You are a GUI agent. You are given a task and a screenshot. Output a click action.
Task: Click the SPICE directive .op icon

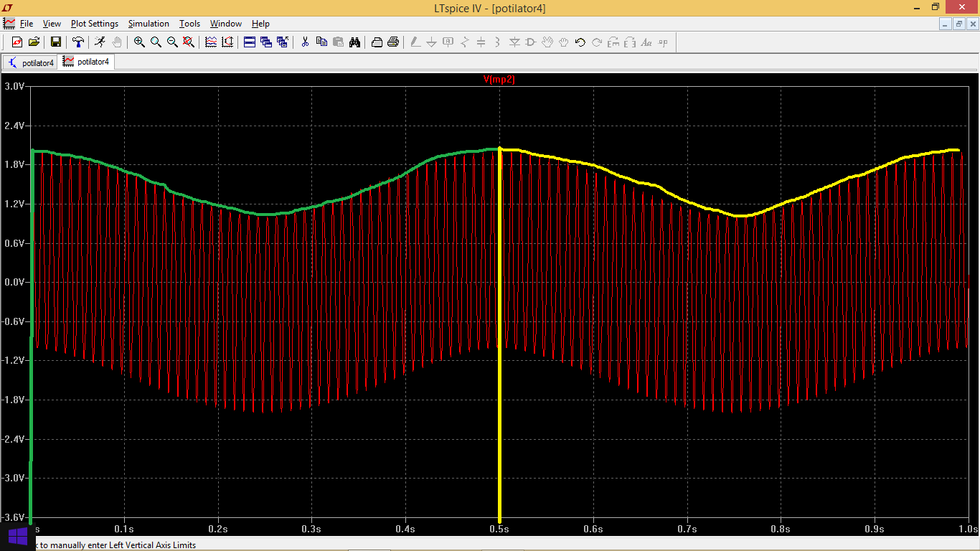663,42
